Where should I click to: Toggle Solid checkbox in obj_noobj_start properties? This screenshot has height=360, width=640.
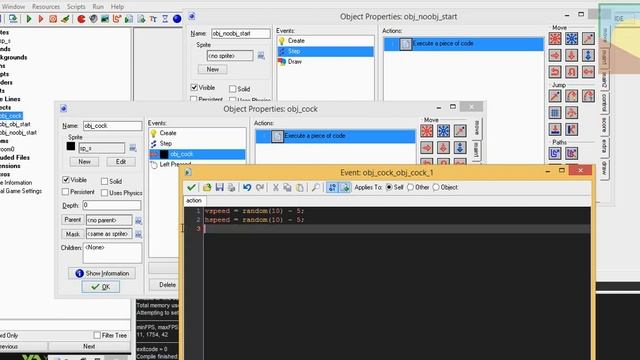tap(233, 89)
